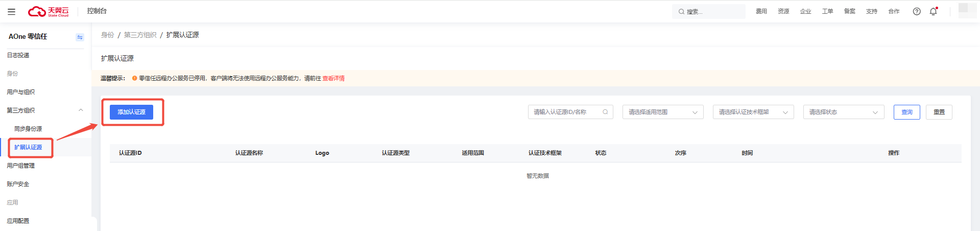Click the 添加认证源 button
Image resolution: width=980 pixels, height=231 pixels.
(131, 112)
